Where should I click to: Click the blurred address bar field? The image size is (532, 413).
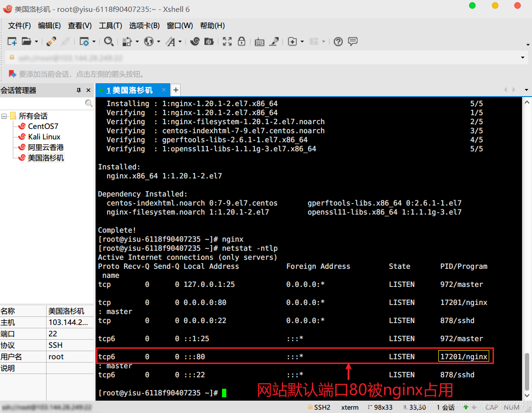point(262,58)
